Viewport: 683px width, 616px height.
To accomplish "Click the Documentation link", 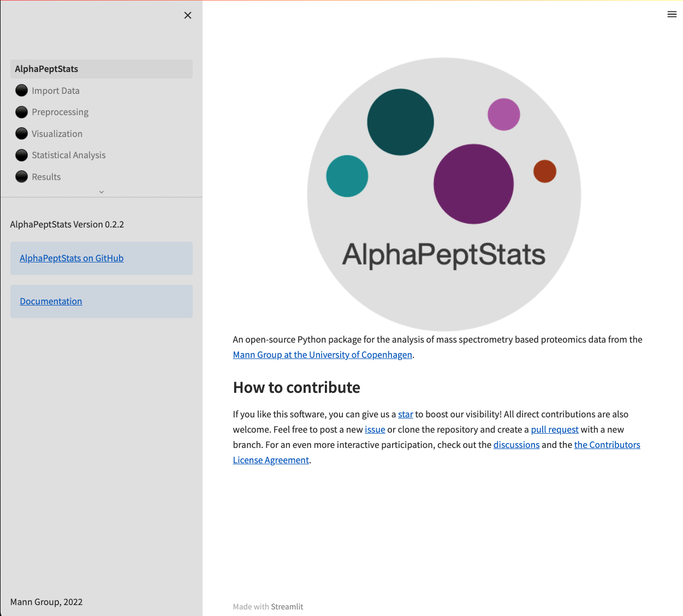I will 51,301.
